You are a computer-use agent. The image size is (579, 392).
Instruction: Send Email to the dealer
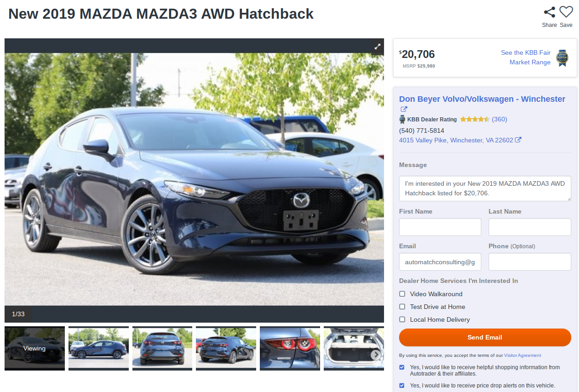[485, 337]
